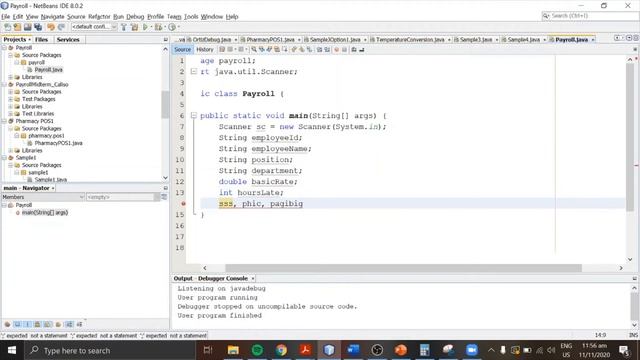Viewport: 640px width, 360px height.
Task: Collapse the import fold at line 2
Action: [x=193, y=71]
